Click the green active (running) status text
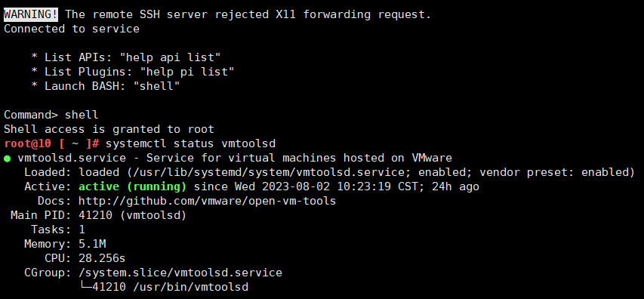Image resolution: width=644 pixels, height=299 pixels. tap(133, 187)
